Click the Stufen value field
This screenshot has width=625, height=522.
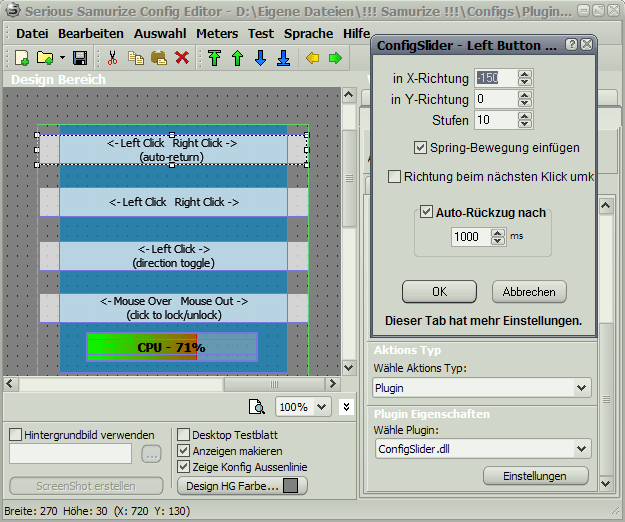tap(496, 120)
